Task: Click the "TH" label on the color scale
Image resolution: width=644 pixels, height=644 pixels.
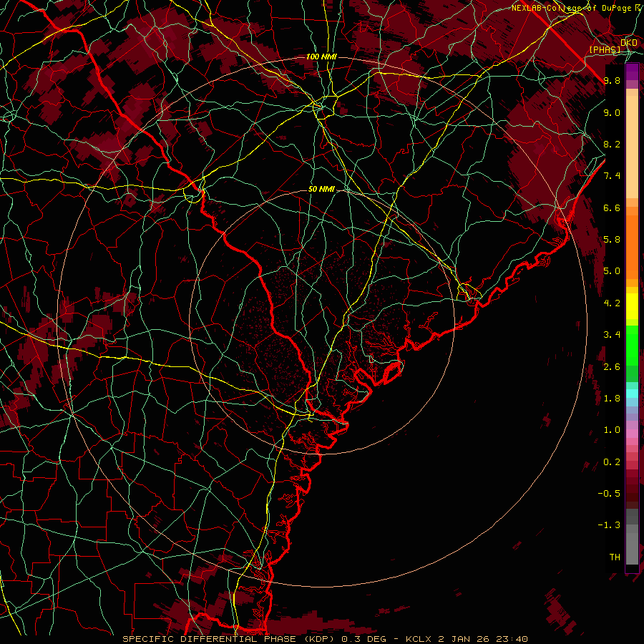Action: (615, 557)
